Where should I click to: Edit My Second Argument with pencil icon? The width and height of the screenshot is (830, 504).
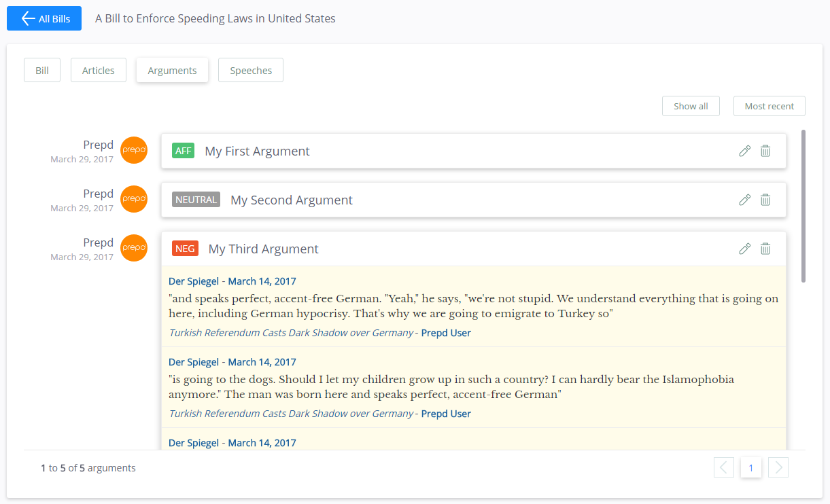pyautogui.click(x=744, y=200)
